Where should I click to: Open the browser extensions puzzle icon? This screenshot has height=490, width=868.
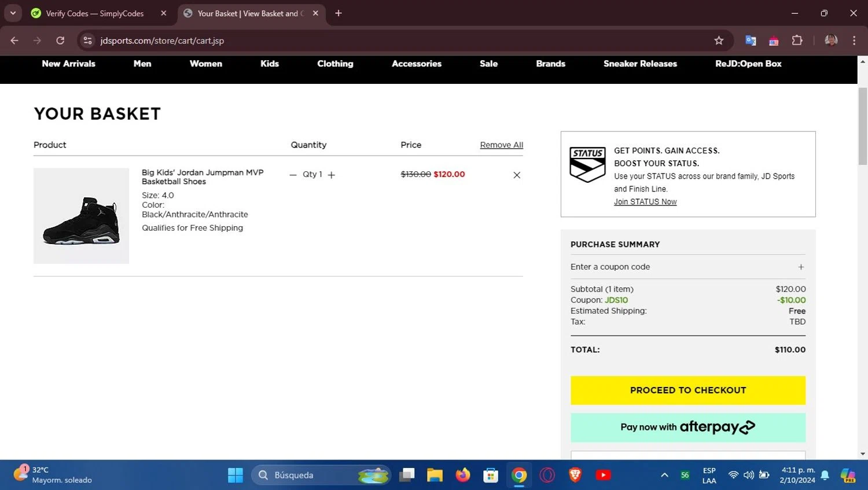(797, 40)
